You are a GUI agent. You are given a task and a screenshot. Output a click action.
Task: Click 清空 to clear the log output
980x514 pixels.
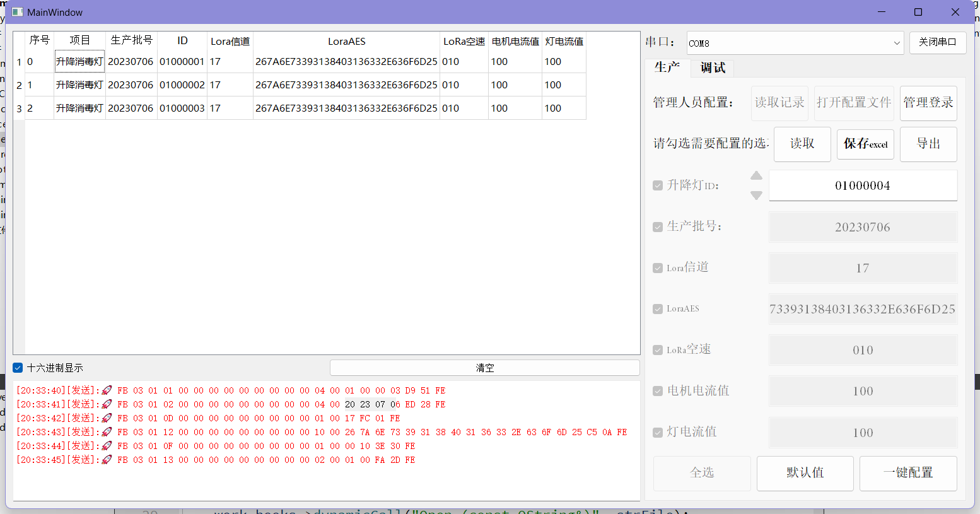click(x=484, y=368)
